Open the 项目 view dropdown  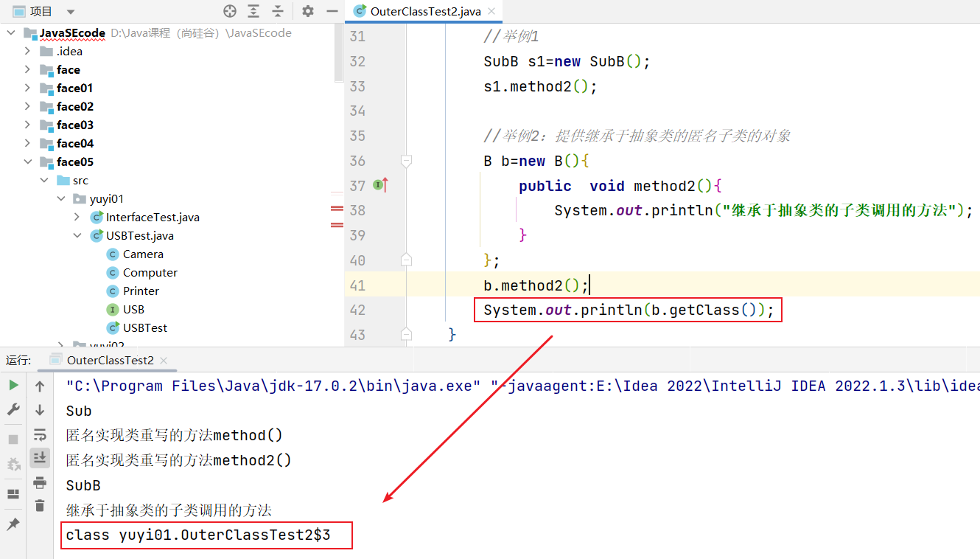tap(71, 12)
